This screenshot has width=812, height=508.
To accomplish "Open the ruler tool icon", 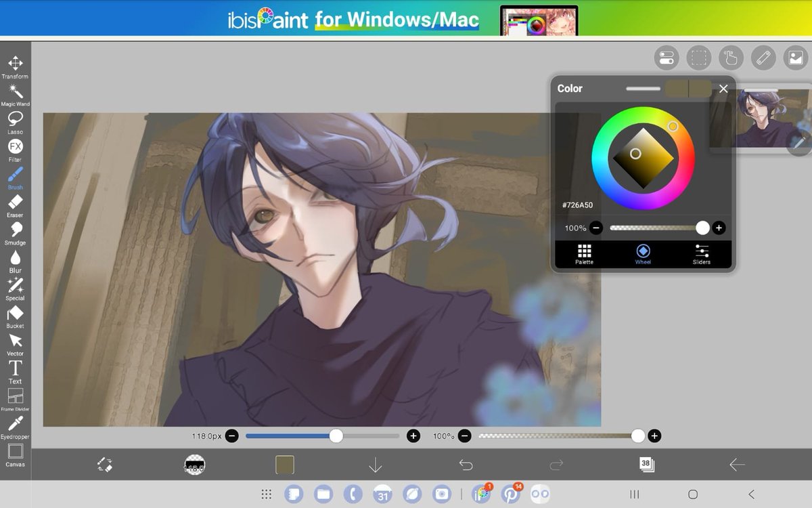I will (x=763, y=58).
